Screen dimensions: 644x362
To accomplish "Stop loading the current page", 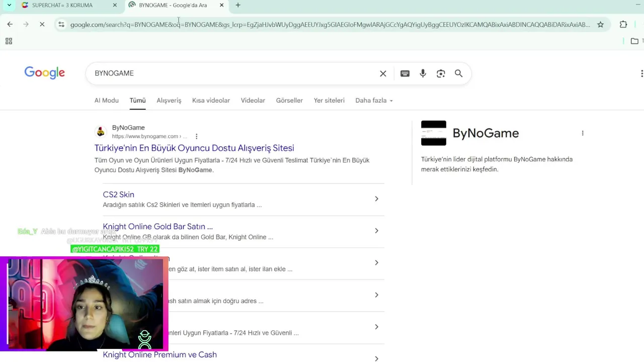I will 42,24.
